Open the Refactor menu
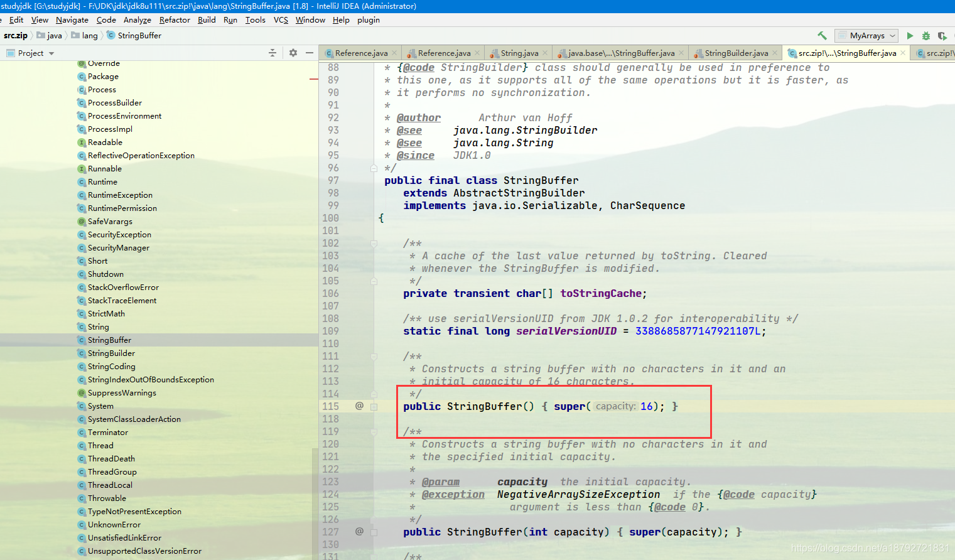 [175, 20]
